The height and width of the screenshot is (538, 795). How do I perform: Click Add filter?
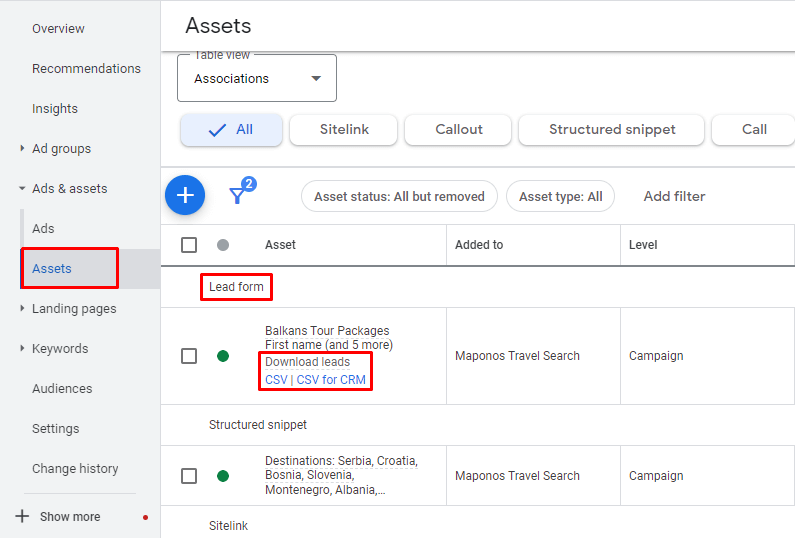(x=674, y=196)
